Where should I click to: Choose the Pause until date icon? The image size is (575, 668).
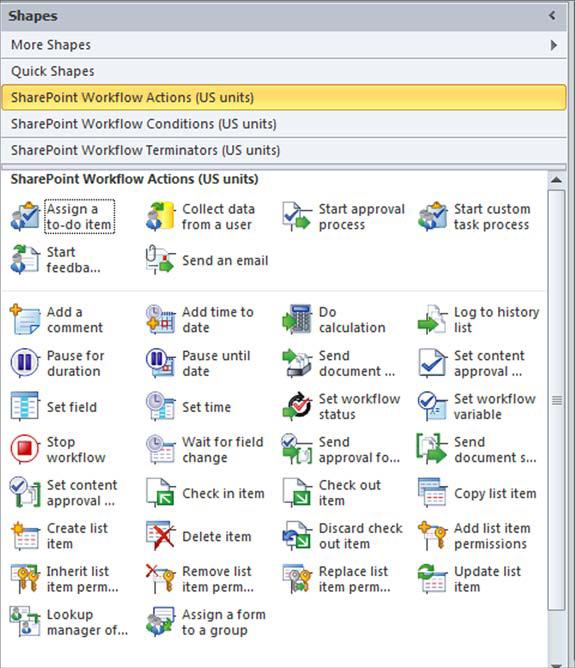pos(160,363)
